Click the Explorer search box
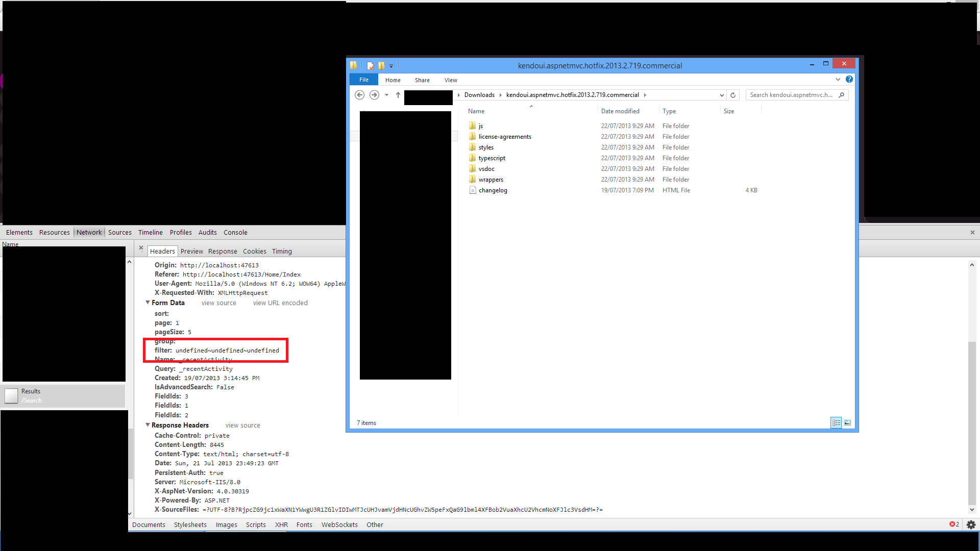 [791, 95]
